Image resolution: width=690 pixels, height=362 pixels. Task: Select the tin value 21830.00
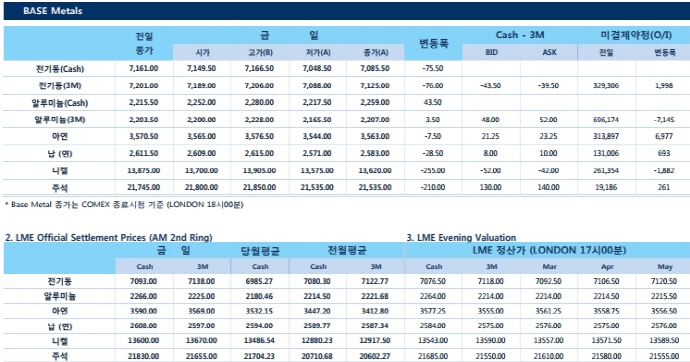pos(144,356)
